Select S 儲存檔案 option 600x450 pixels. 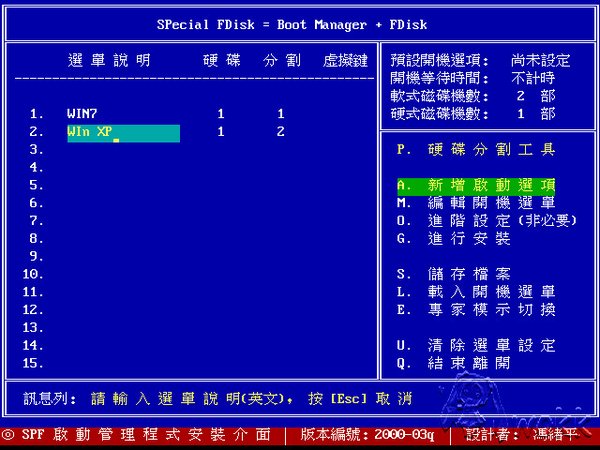pos(453,274)
